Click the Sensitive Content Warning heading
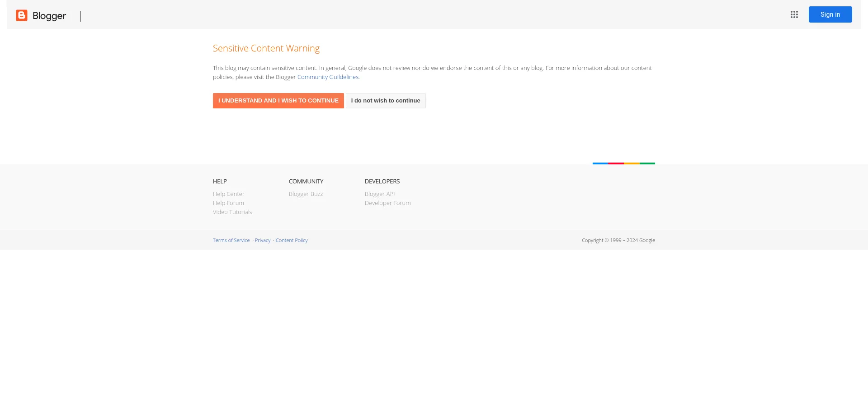This screenshot has height=401, width=868. click(x=266, y=48)
